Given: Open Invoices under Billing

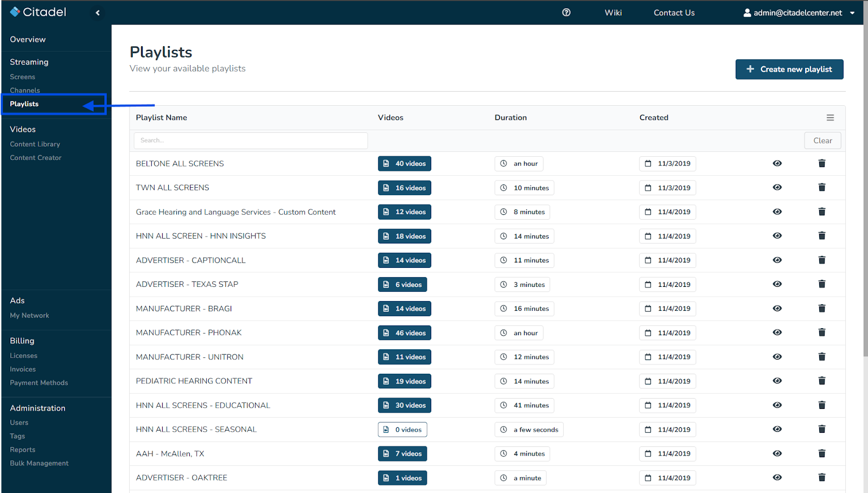Looking at the screenshot, I should click(23, 369).
